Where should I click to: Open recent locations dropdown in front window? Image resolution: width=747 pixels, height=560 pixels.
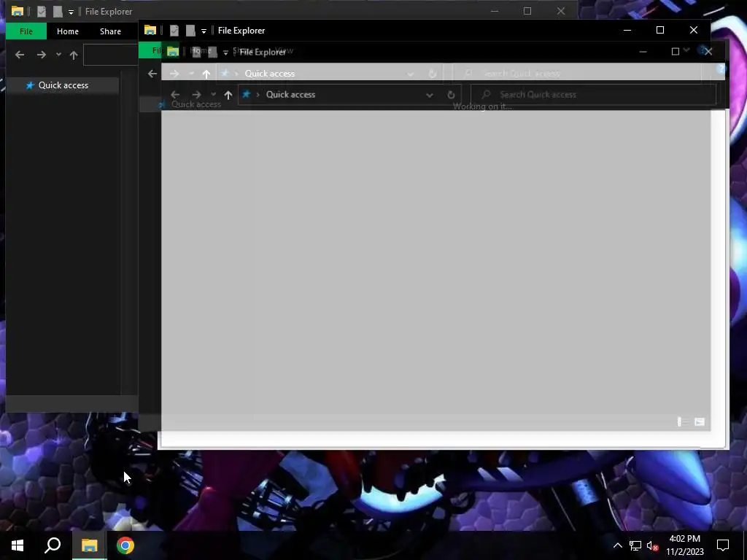pyautogui.click(x=214, y=94)
